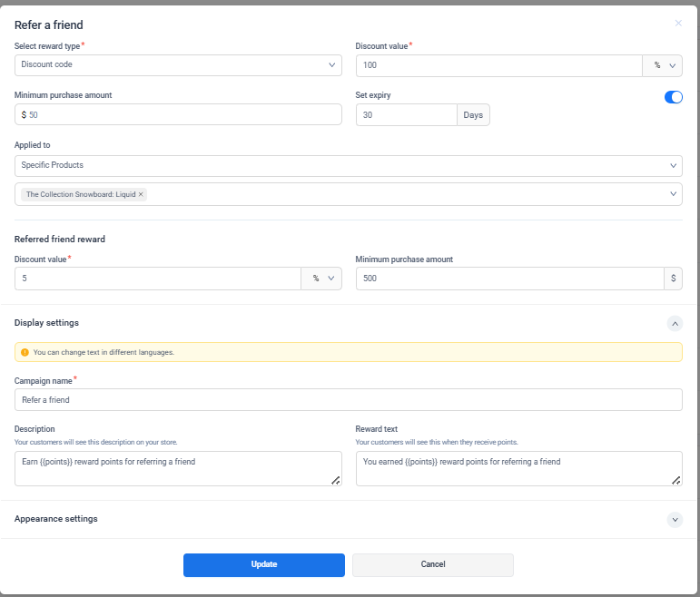Screen dimensions: 700x597
Task: Click the expiry days number field
Action: (x=406, y=115)
